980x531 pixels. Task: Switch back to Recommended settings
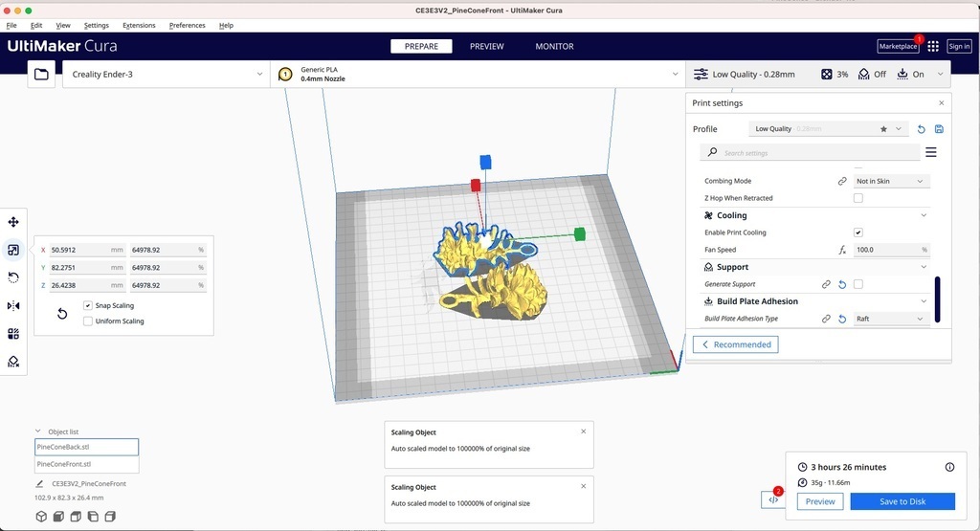click(736, 344)
